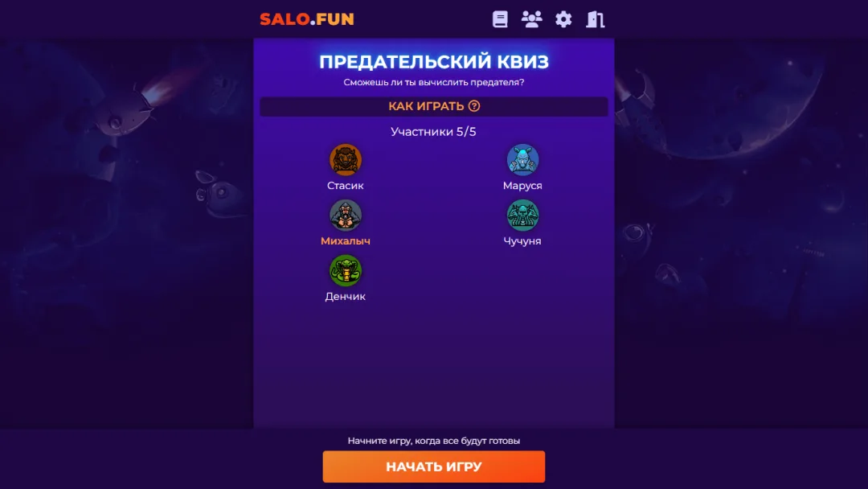Expand the КАК ИГРАТЬ section

(x=434, y=106)
